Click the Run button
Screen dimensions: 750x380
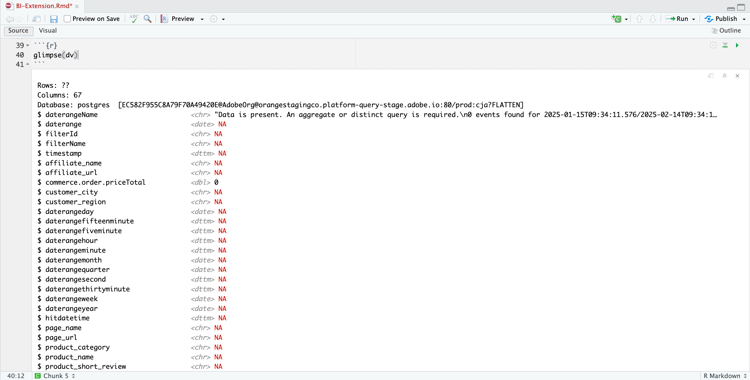[x=677, y=19]
